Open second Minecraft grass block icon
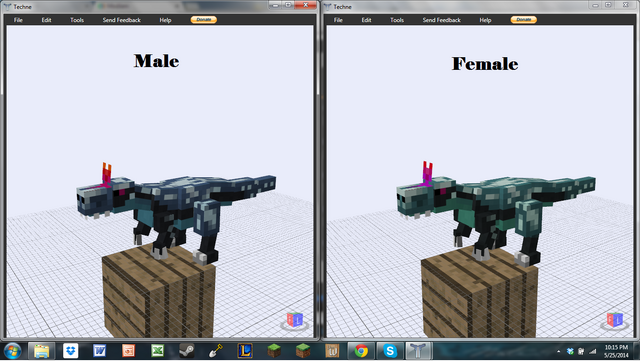 tap(303, 351)
